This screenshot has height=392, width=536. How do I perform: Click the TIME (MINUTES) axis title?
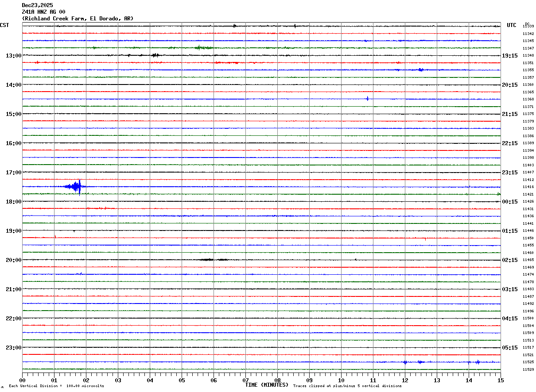coord(267,385)
